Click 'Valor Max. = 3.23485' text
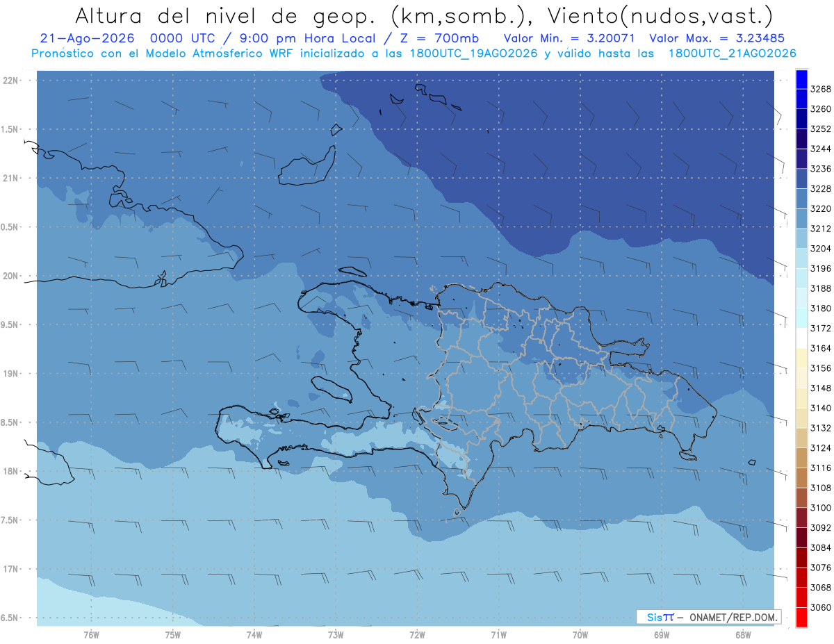The image size is (834, 644). click(x=716, y=38)
